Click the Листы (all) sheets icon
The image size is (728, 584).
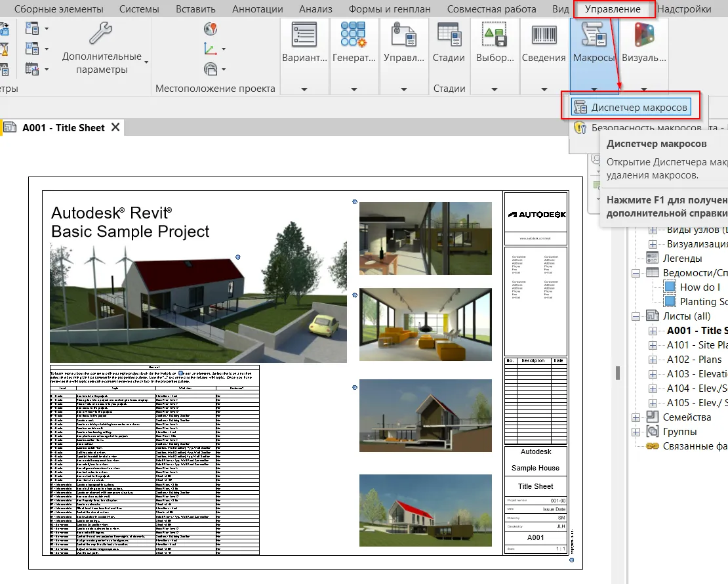tap(653, 316)
